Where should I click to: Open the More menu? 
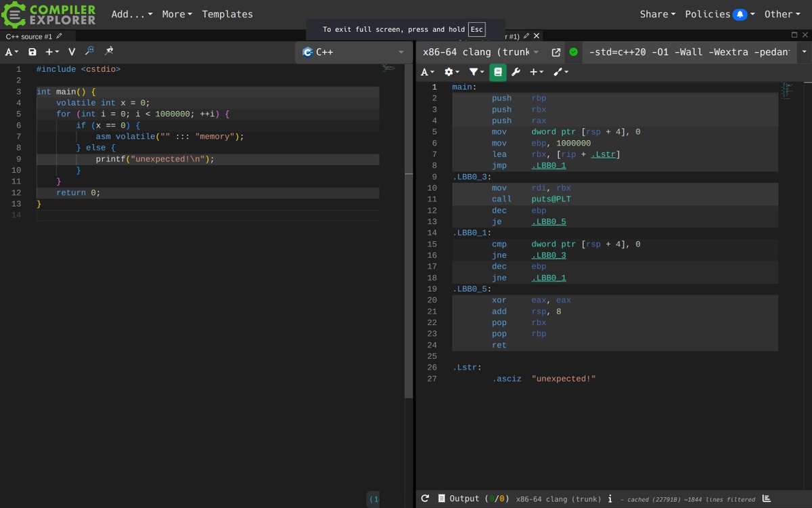pos(177,14)
